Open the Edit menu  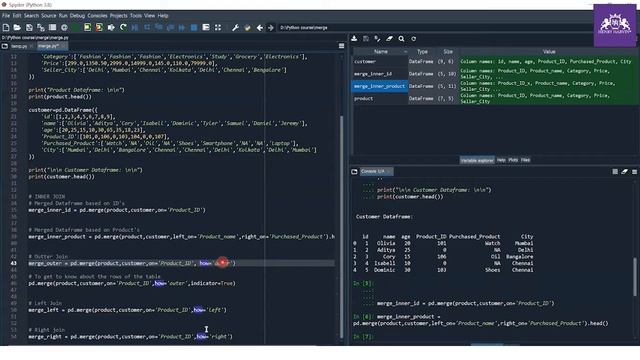[17, 16]
